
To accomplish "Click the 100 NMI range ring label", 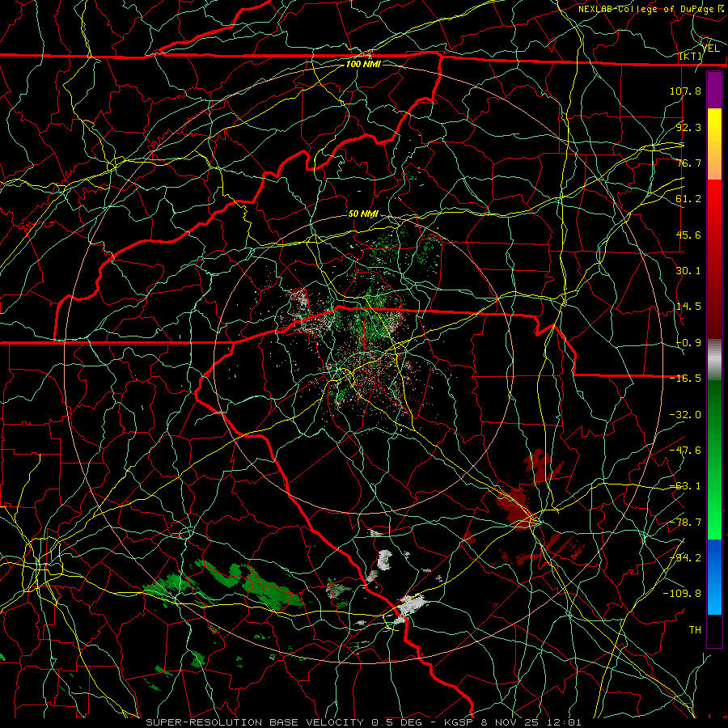I will pos(363,64).
